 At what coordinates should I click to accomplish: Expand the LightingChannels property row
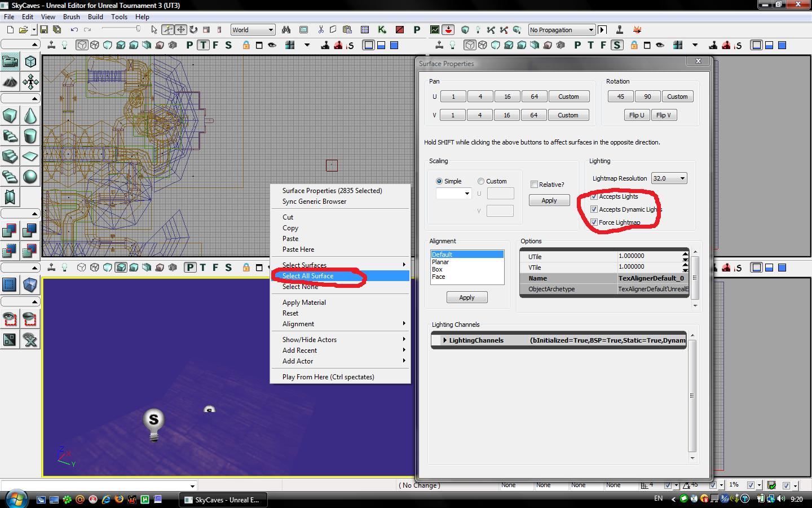pos(445,340)
